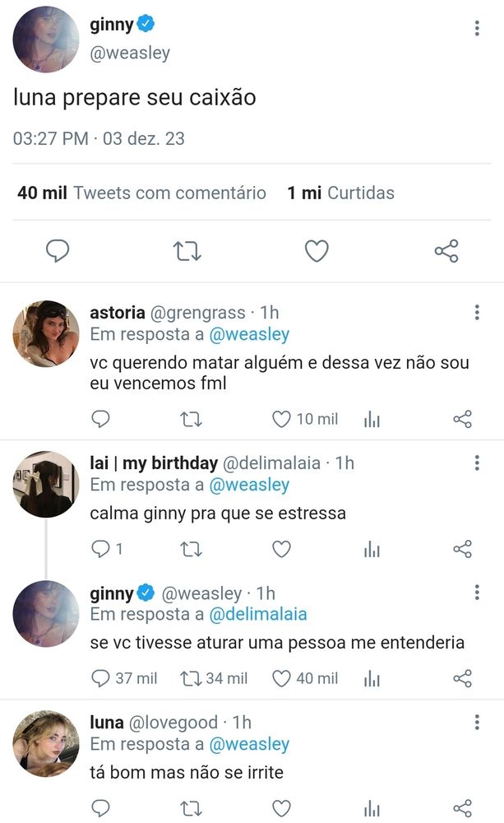This screenshot has width=504, height=823.
Task: Reply to the main tweet via comment bubble
Action: pos(58,251)
